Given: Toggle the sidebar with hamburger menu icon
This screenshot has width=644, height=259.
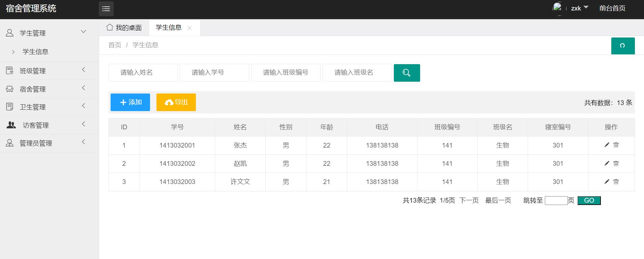Looking at the screenshot, I should point(106,9).
